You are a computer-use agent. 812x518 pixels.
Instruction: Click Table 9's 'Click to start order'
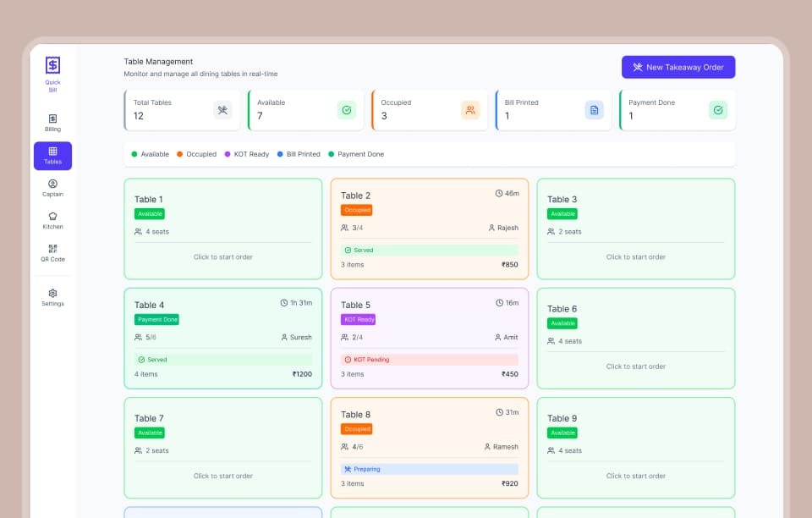(635, 476)
